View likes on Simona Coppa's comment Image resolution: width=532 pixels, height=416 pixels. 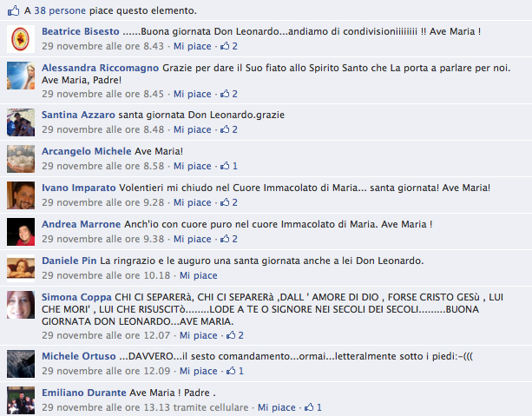(235, 335)
